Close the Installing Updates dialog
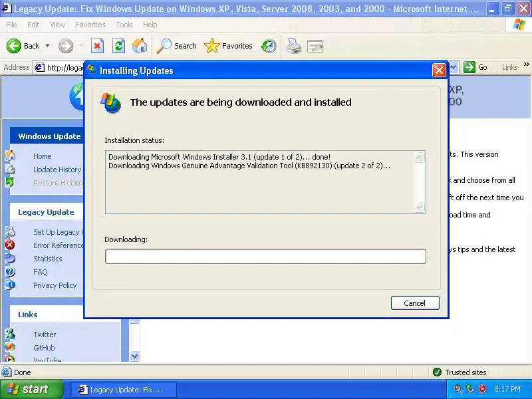Viewport: 532px width, 399px height. (x=439, y=70)
